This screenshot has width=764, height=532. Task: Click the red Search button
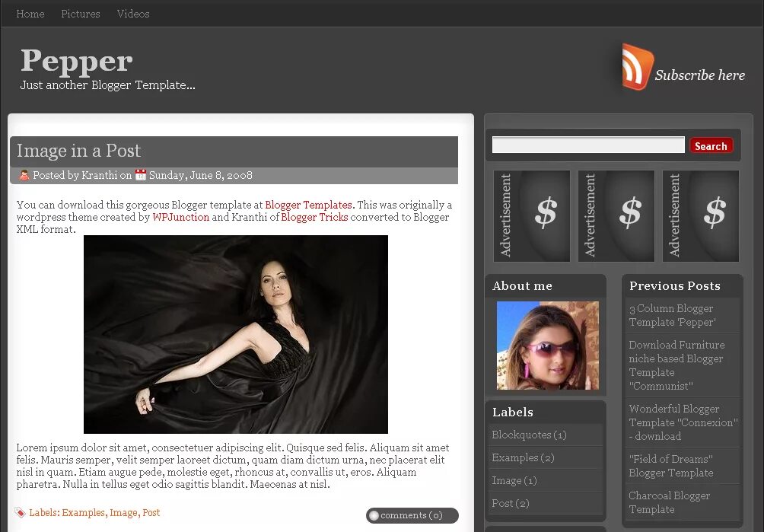click(x=711, y=145)
